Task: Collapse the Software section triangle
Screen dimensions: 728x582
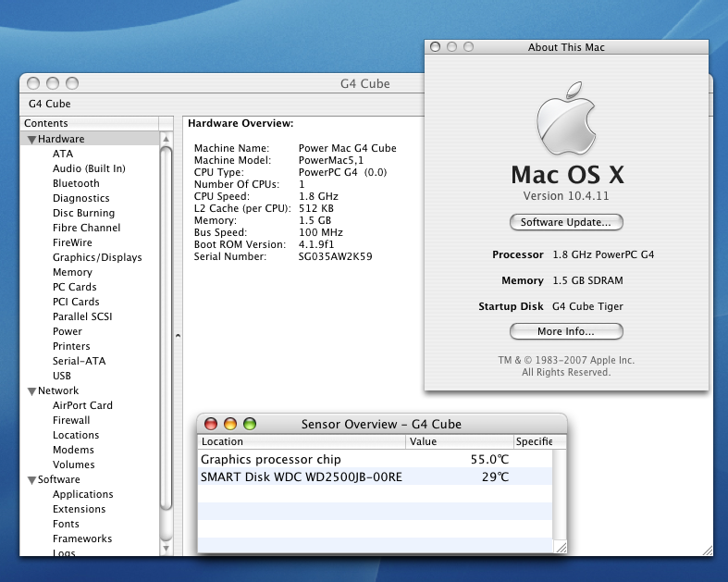Action: 31,480
